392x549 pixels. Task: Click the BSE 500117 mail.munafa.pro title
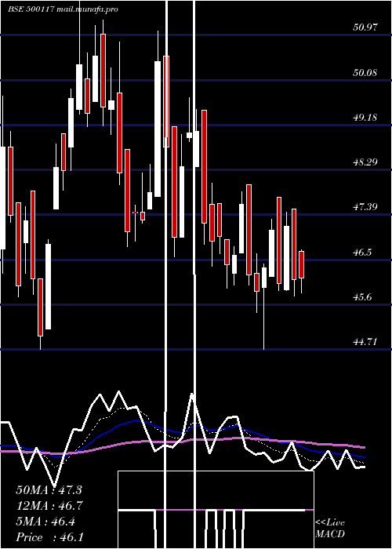[63, 9]
